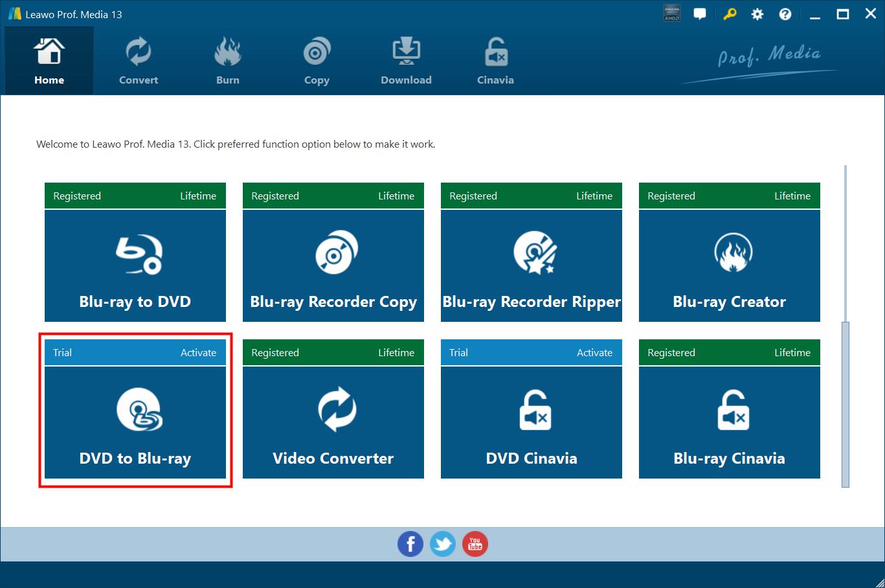Screen dimensions: 885x588
Task: Select the Cinavia tab
Action: click(x=495, y=62)
